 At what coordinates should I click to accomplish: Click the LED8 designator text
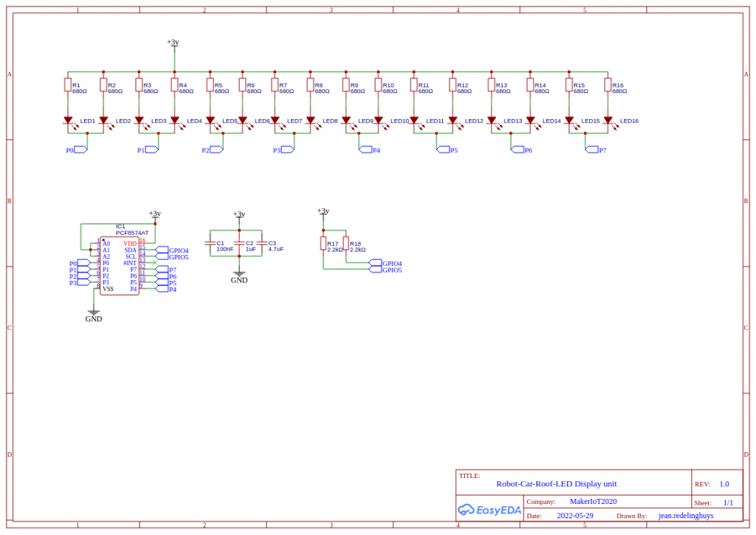(x=330, y=121)
